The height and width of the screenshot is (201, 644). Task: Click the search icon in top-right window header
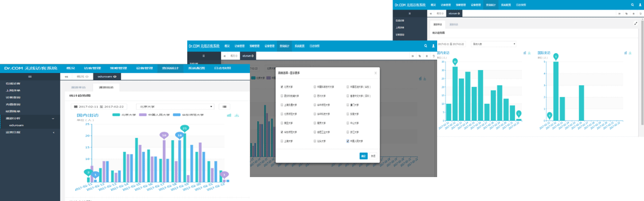coord(633,5)
